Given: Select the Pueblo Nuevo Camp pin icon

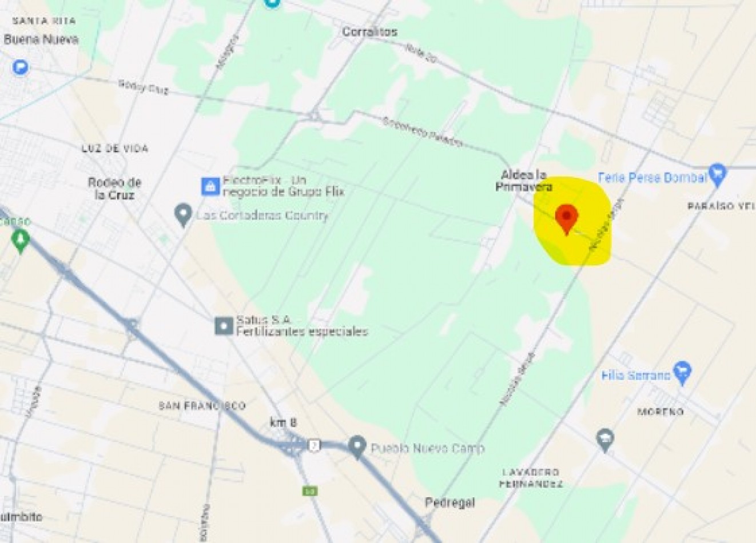Looking at the screenshot, I should click(357, 447).
